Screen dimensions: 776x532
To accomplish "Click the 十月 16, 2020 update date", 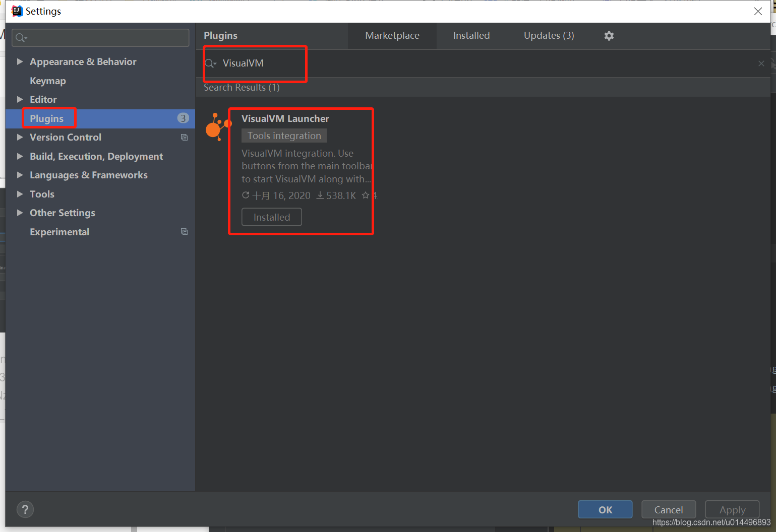I will (276, 195).
